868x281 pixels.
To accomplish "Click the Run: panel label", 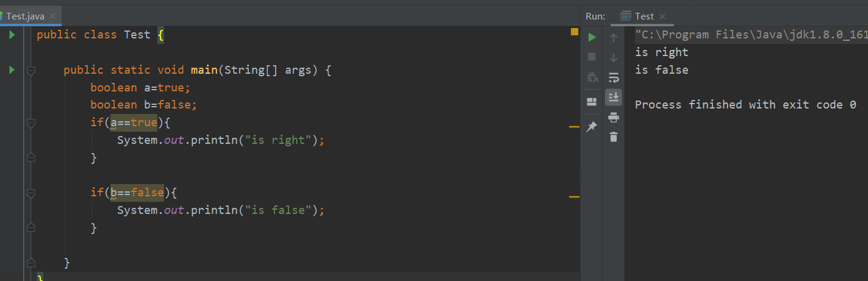I will (x=595, y=16).
